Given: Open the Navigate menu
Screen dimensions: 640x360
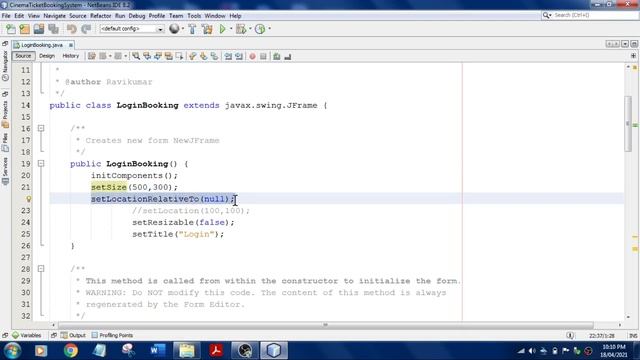Looking at the screenshot, I should pos(55,16).
